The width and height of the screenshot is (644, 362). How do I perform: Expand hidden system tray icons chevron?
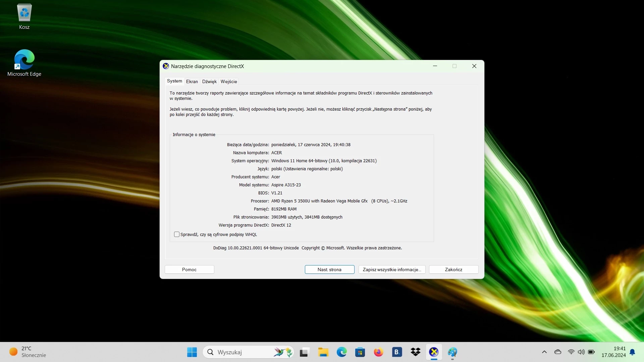(544, 352)
